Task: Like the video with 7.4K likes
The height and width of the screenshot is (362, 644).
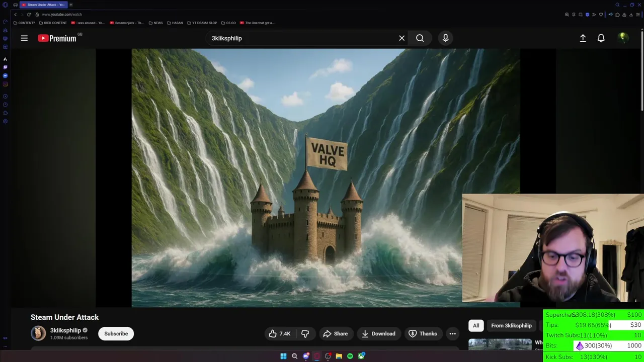Action: [x=280, y=333]
